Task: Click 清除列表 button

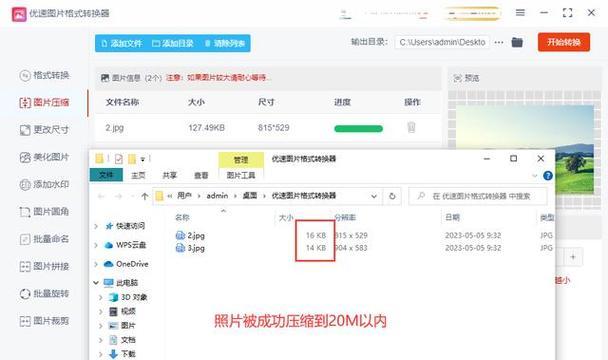Action: click(x=225, y=43)
